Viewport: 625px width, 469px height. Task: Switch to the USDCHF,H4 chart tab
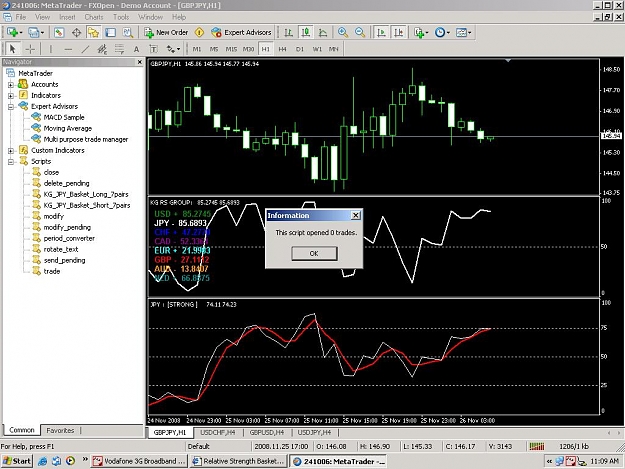pyautogui.click(x=218, y=432)
